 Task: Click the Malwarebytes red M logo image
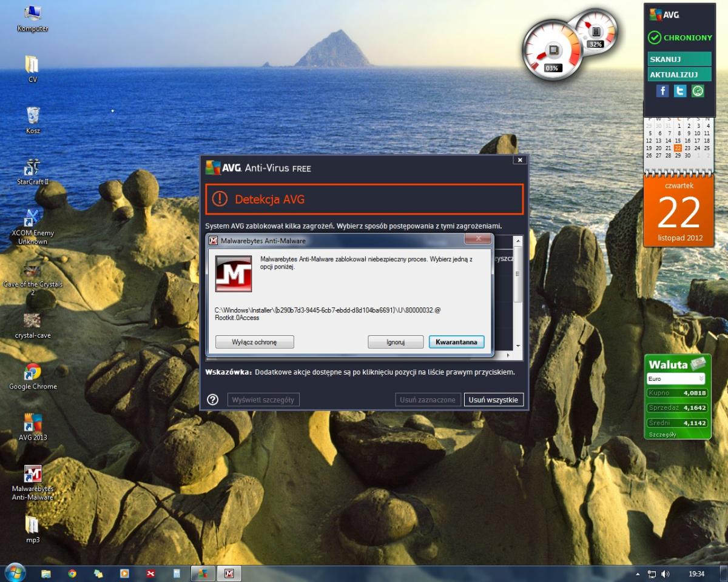(234, 273)
